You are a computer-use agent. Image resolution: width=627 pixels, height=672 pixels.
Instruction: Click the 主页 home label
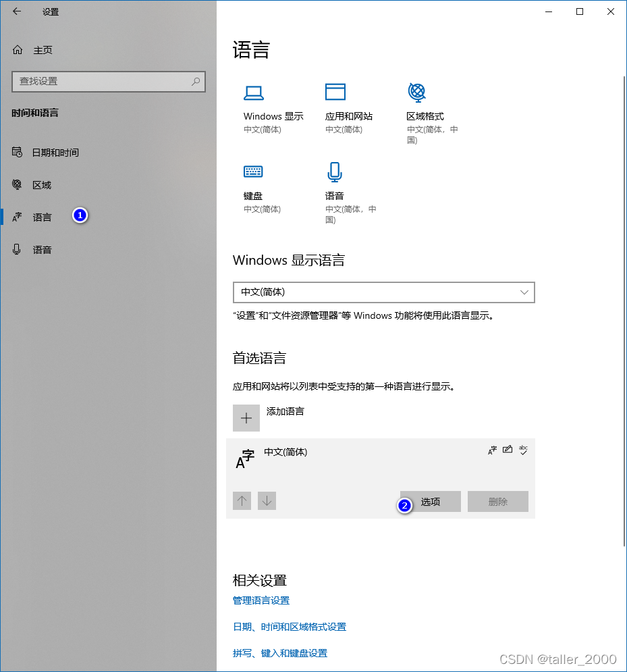point(43,50)
